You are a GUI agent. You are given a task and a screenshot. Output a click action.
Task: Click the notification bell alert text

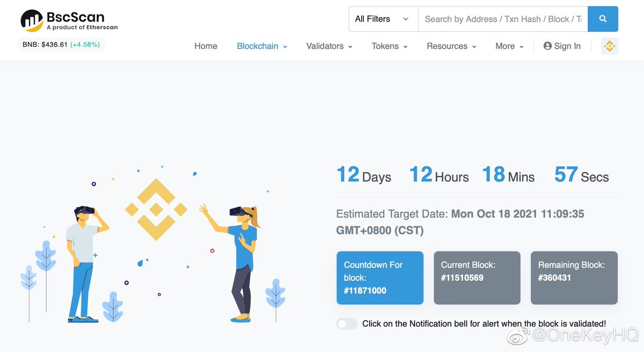[484, 324]
